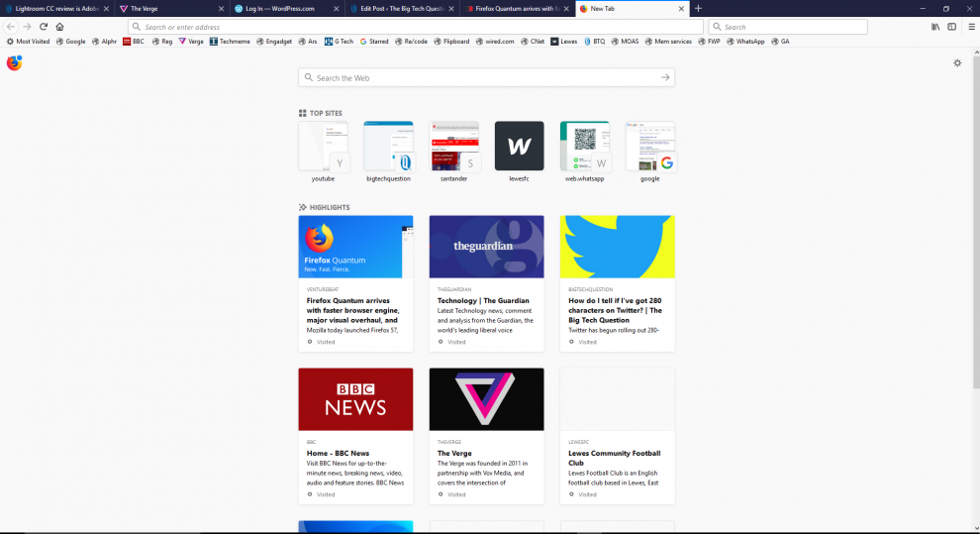
Task: Open the WhatsApp bookmark
Action: pos(745,42)
